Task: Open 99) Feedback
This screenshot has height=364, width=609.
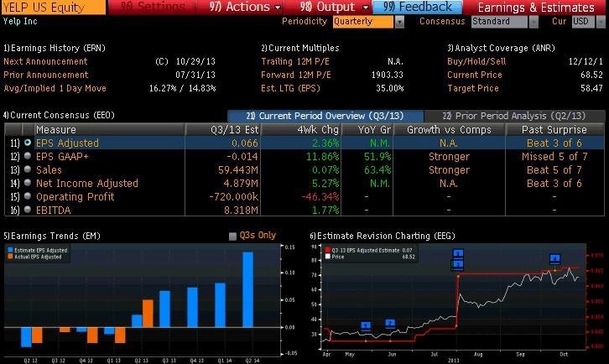Action: coord(417,7)
